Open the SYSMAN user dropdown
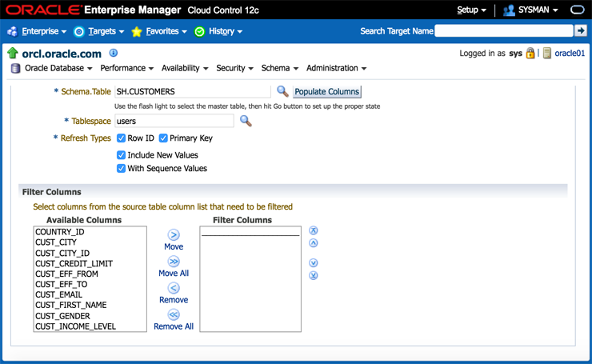The height and width of the screenshot is (364, 592). point(538,10)
